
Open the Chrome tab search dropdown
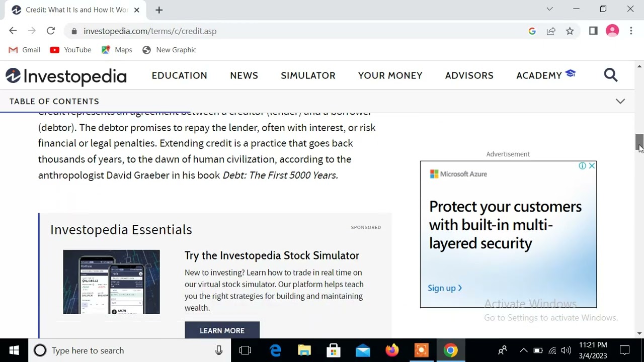tap(549, 9)
